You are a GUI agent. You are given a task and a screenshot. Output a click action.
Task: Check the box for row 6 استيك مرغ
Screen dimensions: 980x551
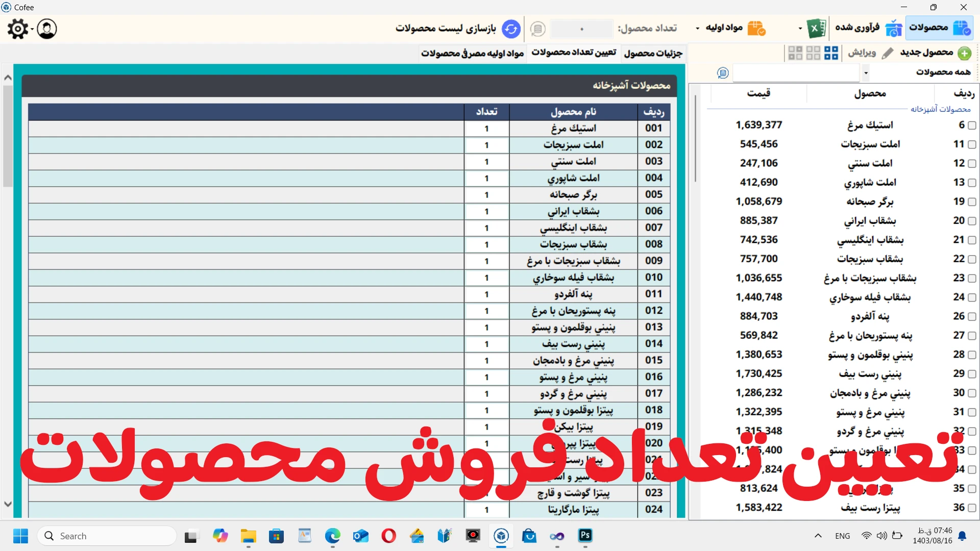pyautogui.click(x=972, y=126)
